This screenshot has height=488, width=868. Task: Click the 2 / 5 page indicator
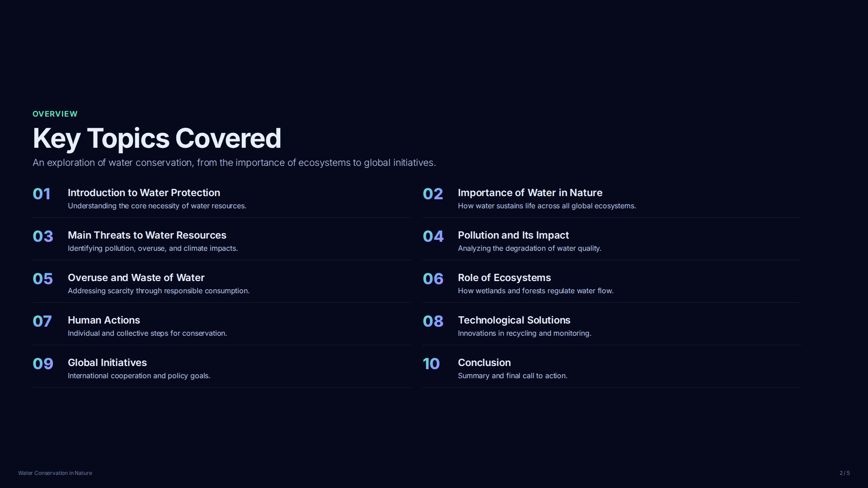(844, 473)
